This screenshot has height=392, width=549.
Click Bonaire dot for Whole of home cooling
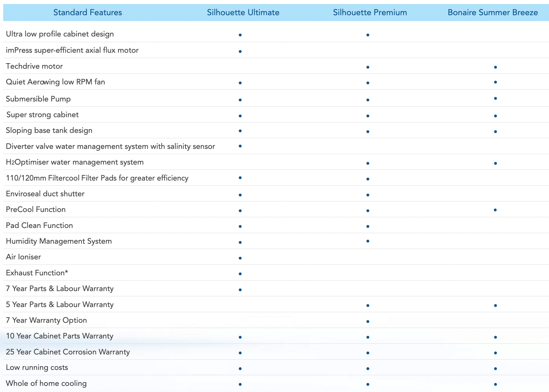pyautogui.click(x=495, y=384)
